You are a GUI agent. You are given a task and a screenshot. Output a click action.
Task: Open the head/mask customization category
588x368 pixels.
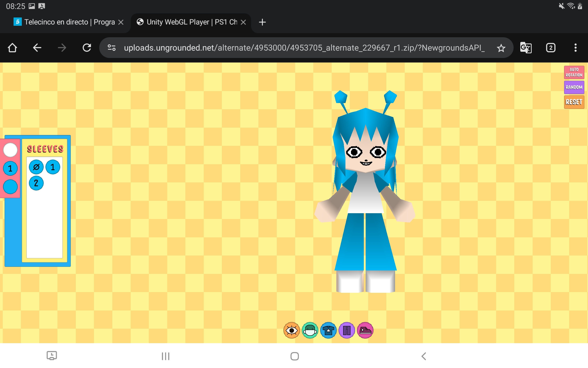(310, 330)
